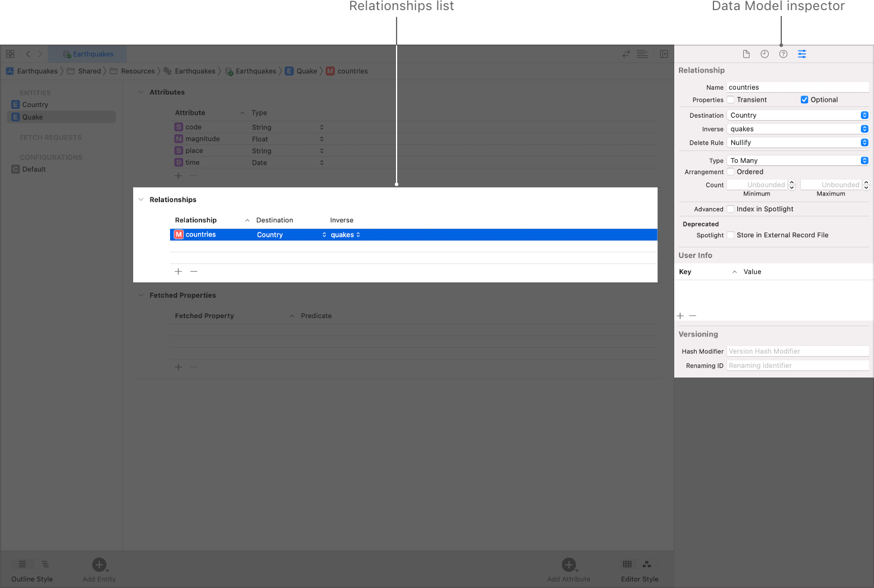The height and width of the screenshot is (588, 874).
Task: Click the Add Attribute plus icon
Action: tap(568, 565)
